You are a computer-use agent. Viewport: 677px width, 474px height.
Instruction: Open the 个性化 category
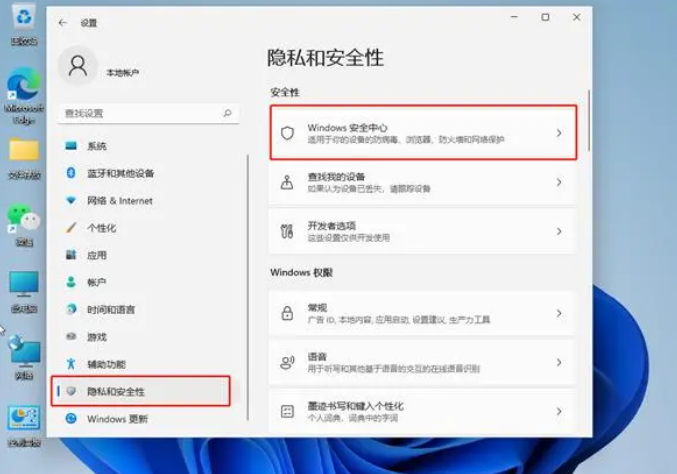pyautogui.click(x=147, y=228)
